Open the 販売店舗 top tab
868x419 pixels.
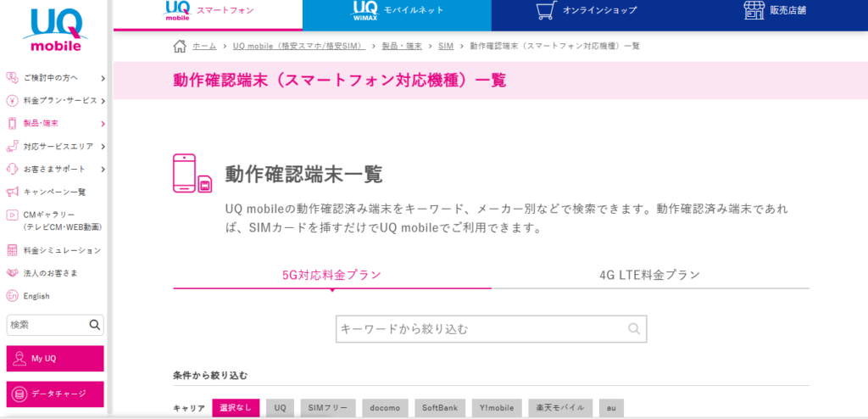pyautogui.click(x=774, y=15)
